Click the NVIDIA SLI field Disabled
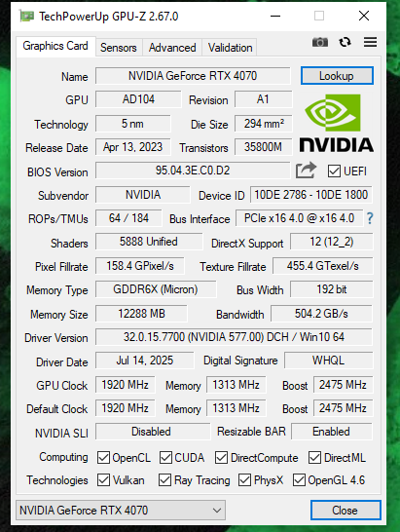The width and height of the screenshot is (400, 532). 153,432
